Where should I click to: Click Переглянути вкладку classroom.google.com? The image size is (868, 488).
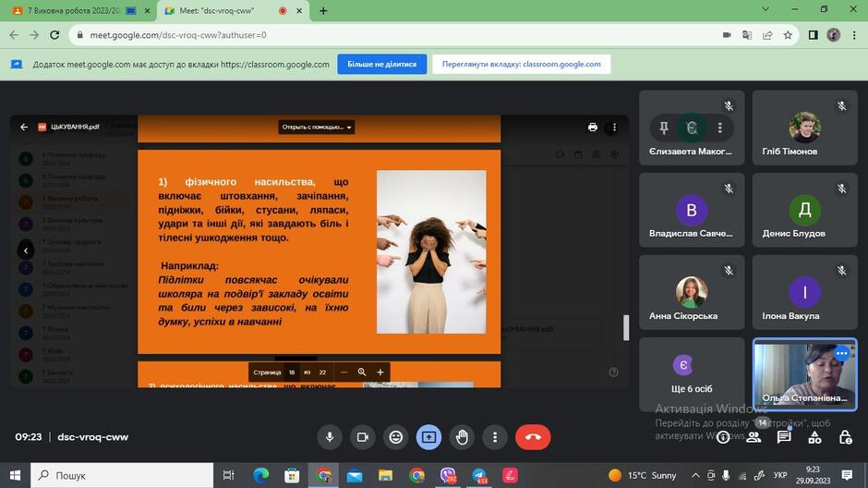(x=521, y=64)
